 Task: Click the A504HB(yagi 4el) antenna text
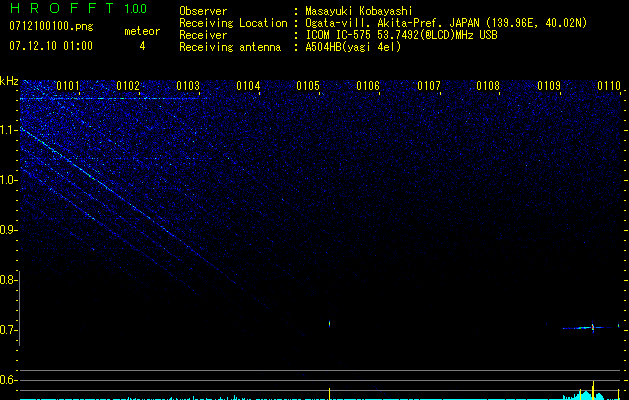[353, 47]
